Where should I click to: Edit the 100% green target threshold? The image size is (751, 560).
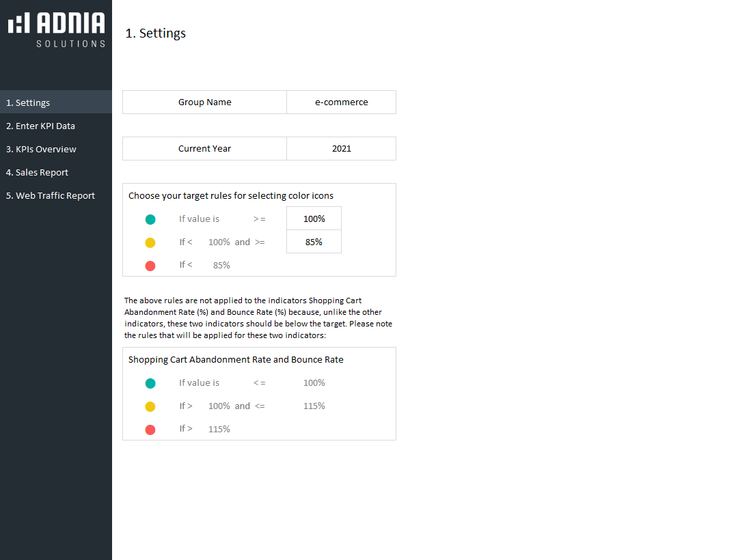click(314, 219)
